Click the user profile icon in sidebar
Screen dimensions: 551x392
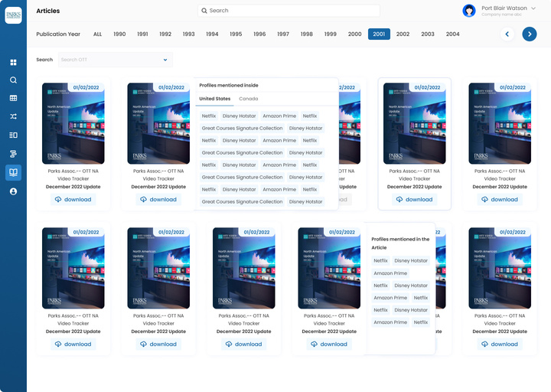tap(13, 191)
